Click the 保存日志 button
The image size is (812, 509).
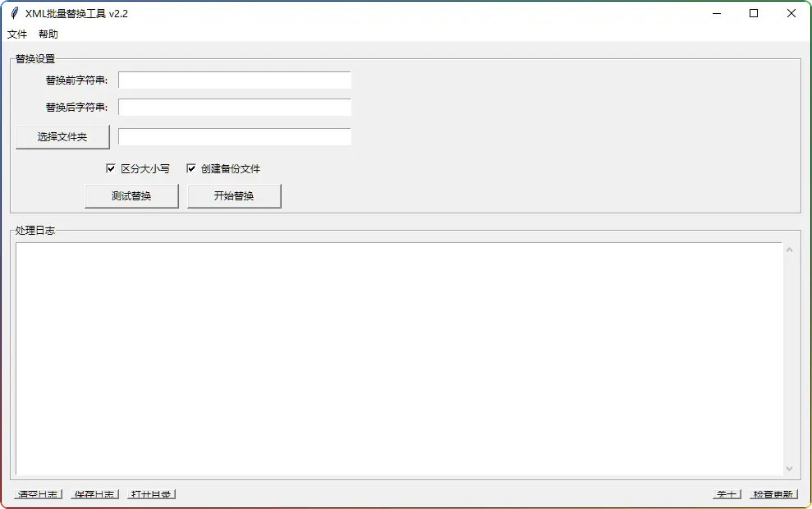coord(94,494)
